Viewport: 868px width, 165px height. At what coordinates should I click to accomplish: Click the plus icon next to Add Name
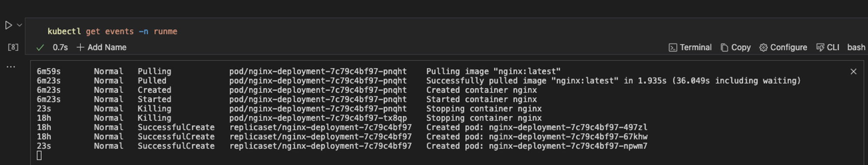[x=80, y=47]
